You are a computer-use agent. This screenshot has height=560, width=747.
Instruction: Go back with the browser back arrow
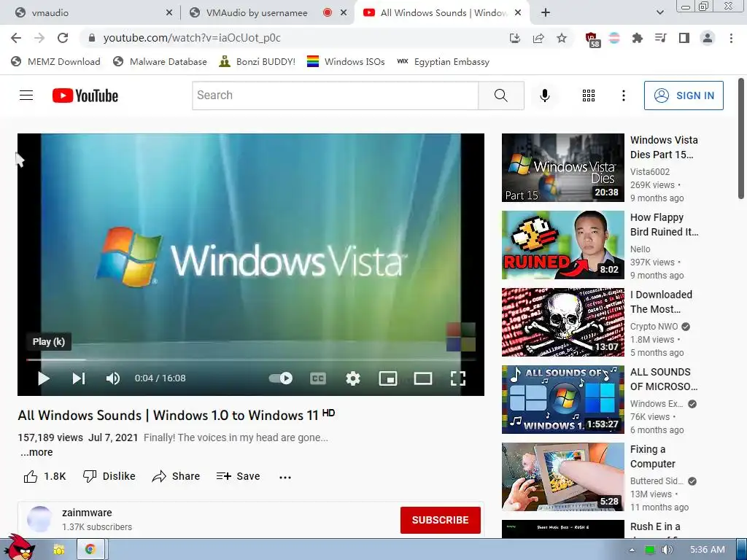tap(16, 38)
